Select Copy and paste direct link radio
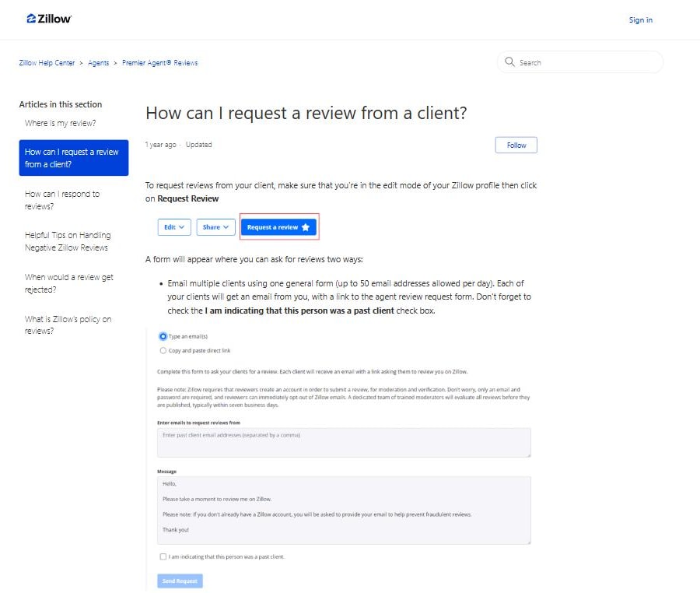Image resolution: width=700 pixels, height=593 pixels. [x=163, y=350]
